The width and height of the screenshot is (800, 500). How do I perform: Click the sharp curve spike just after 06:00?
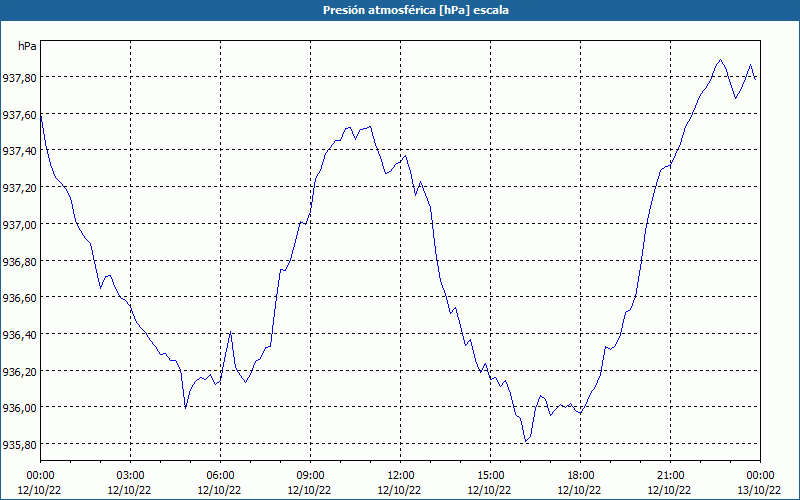[231, 332]
